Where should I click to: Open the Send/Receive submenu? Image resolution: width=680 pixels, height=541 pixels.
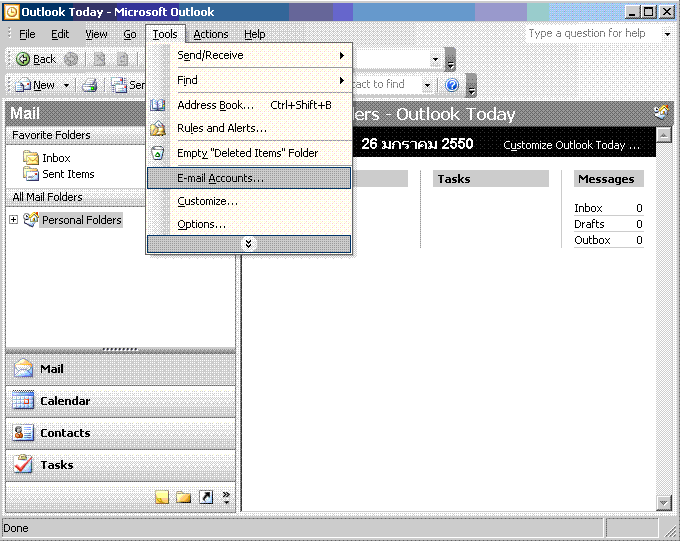[249, 56]
